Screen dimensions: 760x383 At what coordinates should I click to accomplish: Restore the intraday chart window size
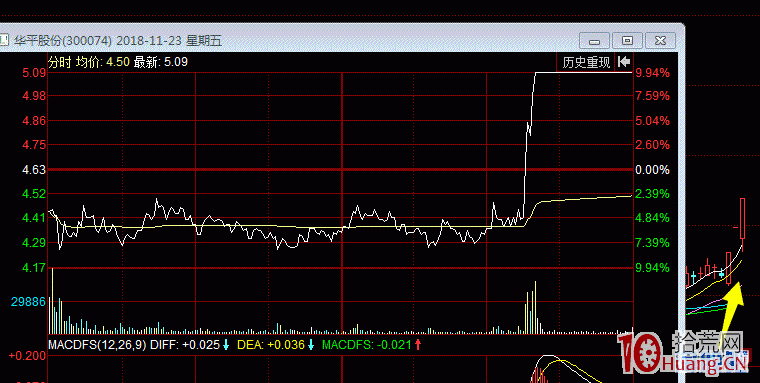coord(627,40)
